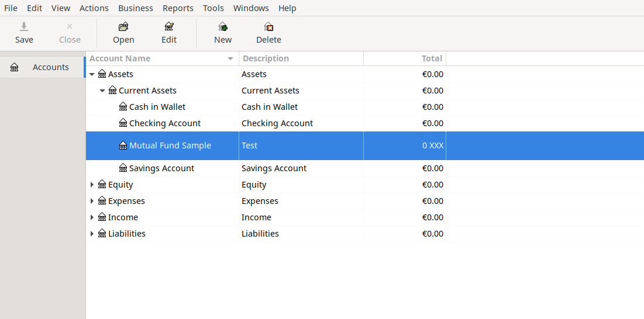Click Liabilities description cell
Screen dimensions: 644x319
pos(301,234)
